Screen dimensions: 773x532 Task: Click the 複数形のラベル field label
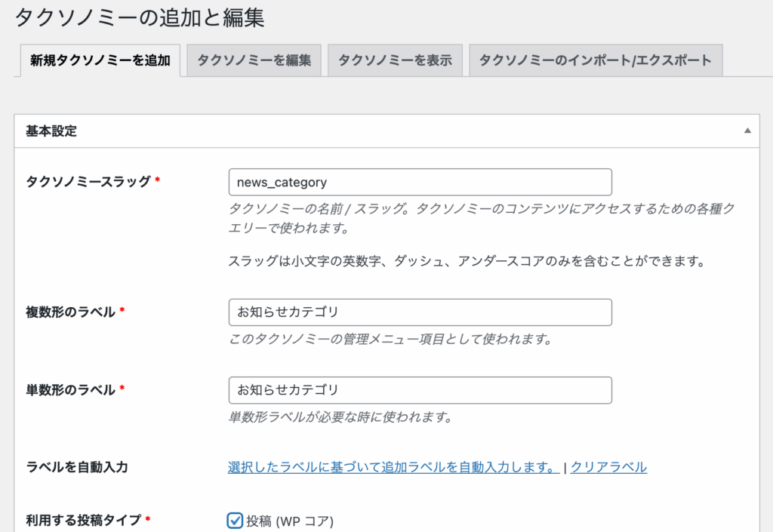pos(70,312)
